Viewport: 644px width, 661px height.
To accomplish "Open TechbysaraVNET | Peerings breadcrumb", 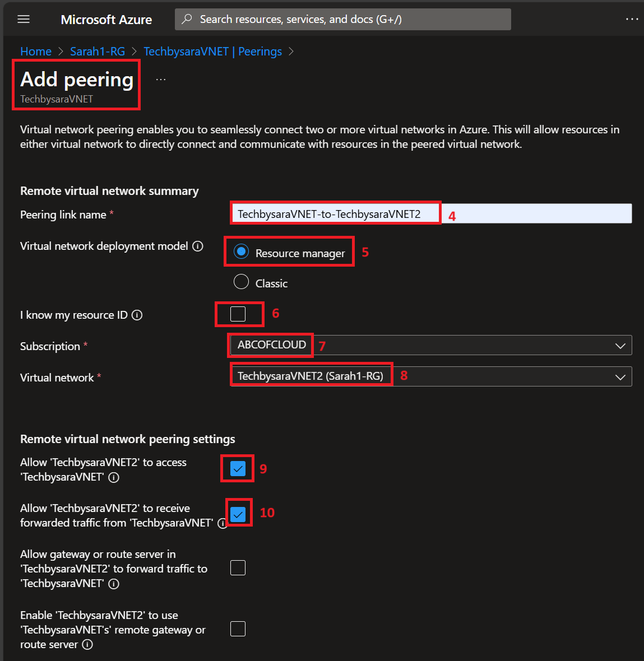I will click(212, 52).
